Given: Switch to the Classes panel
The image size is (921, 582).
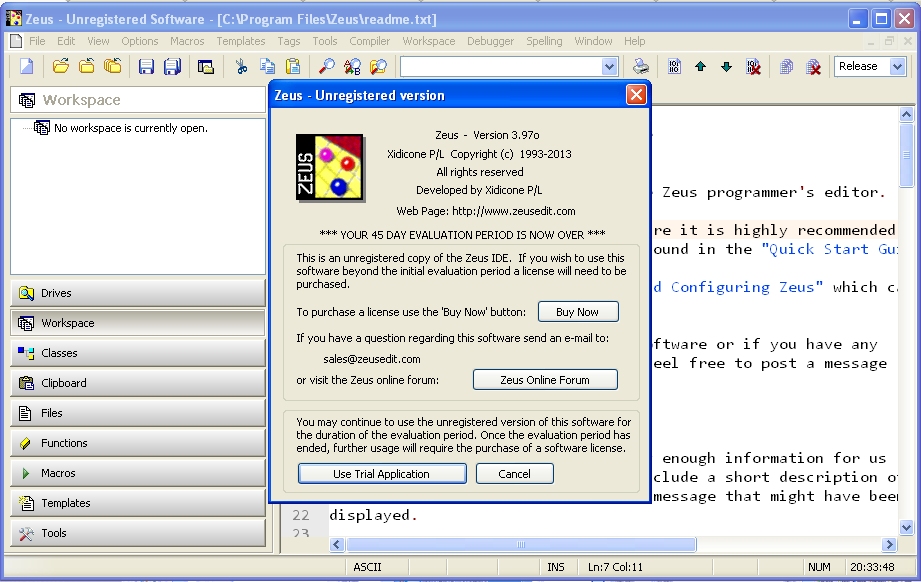Looking at the screenshot, I should (138, 353).
